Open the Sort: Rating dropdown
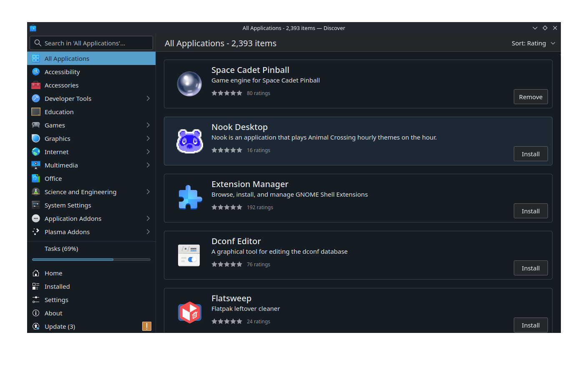588x365 pixels. 533,43
